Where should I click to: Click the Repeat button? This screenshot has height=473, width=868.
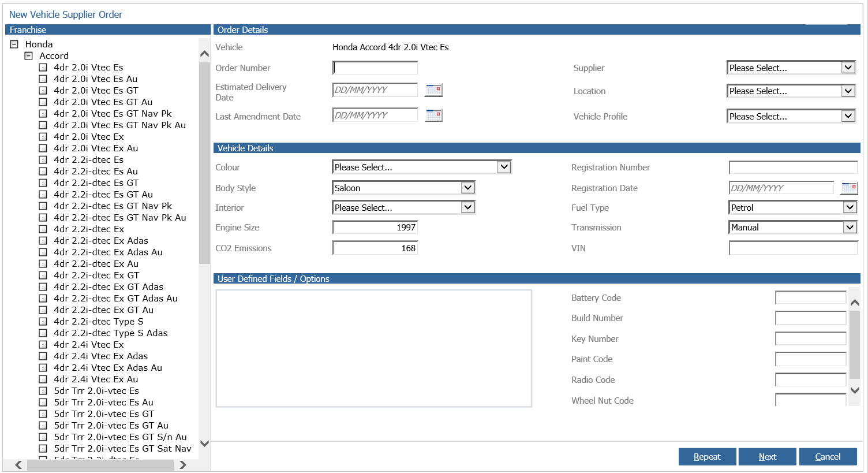click(x=708, y=457)
